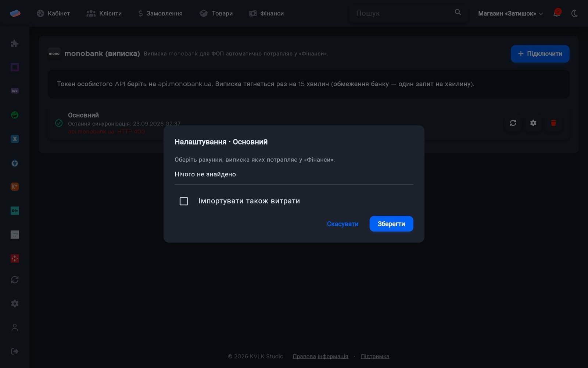Click the green check status icon beside Основний
Viewport: 588px width, 368px height.
point(59,123)
